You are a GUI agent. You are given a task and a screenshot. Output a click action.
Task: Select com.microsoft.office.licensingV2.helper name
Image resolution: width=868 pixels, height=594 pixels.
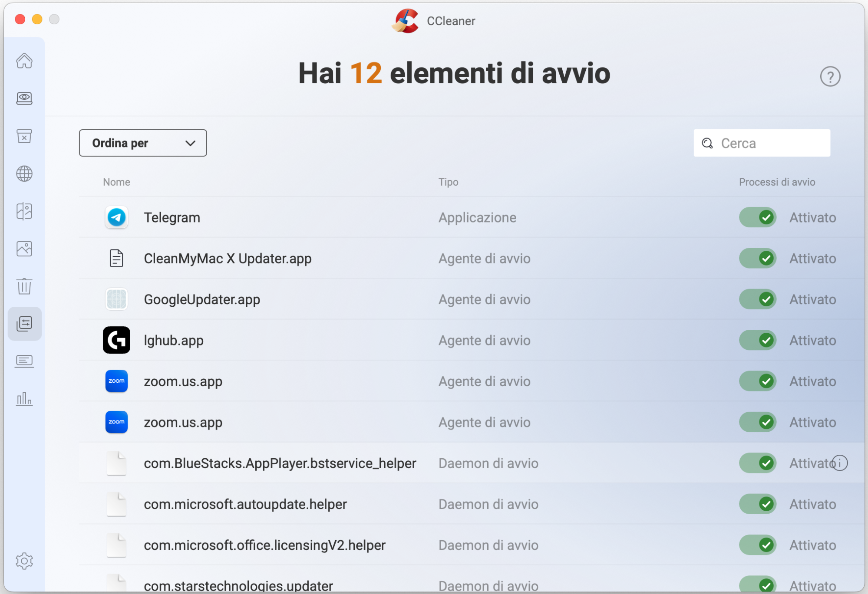(264, 545)
